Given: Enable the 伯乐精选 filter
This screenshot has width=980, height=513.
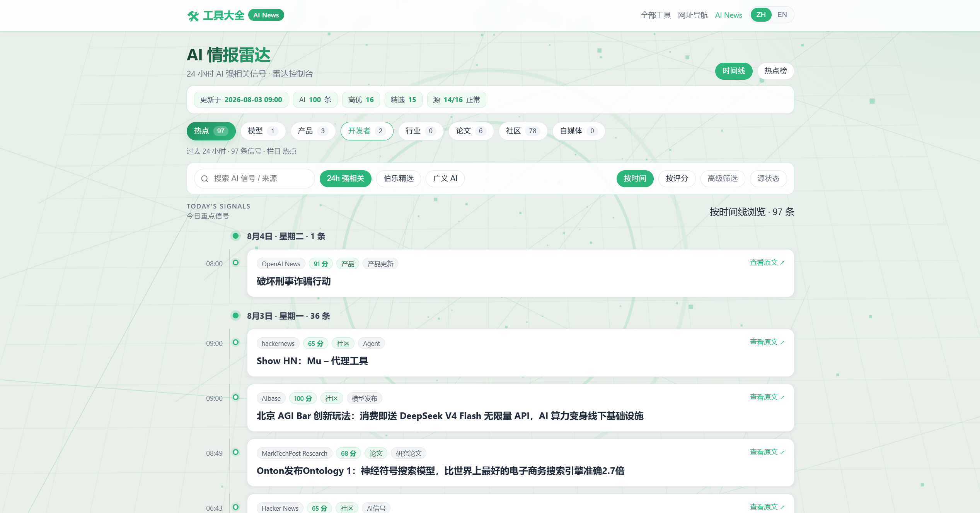Looking at the screenshot, I should [x=399, y=178].
